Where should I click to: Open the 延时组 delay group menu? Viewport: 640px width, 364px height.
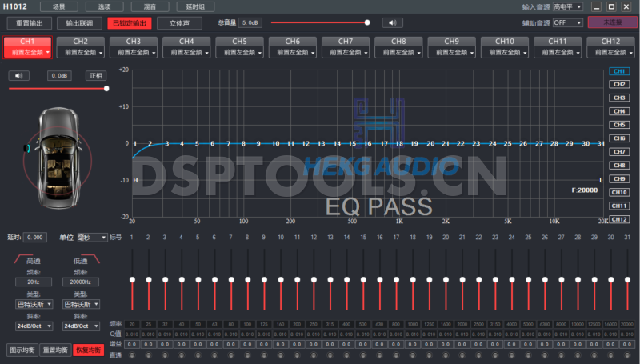[195, 7]
